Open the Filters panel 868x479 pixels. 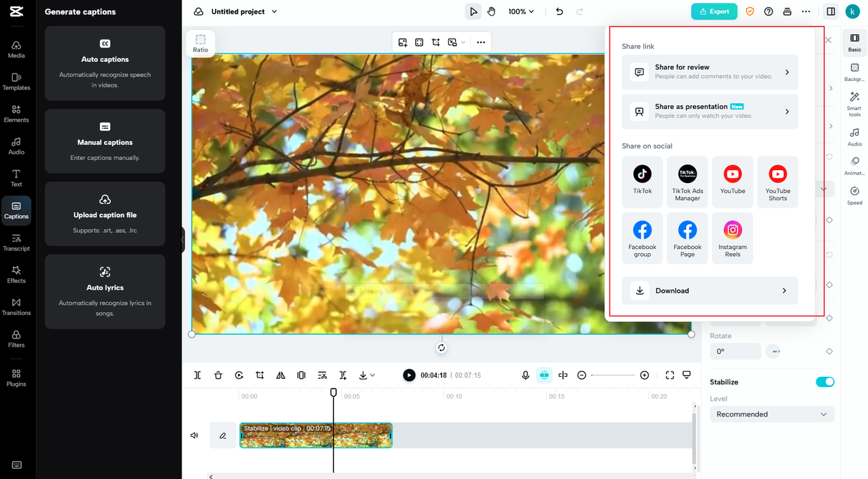pyautogui.click(x=16, y=339)
